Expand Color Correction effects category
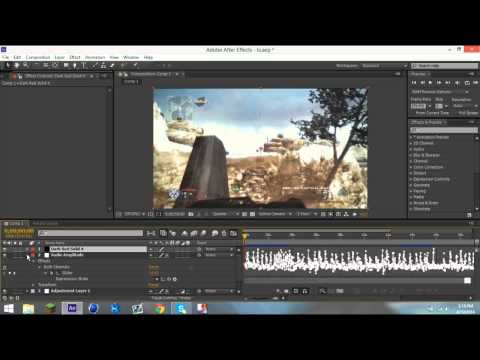This screenshot has height=360, width=480. click(x=411, y=167)
